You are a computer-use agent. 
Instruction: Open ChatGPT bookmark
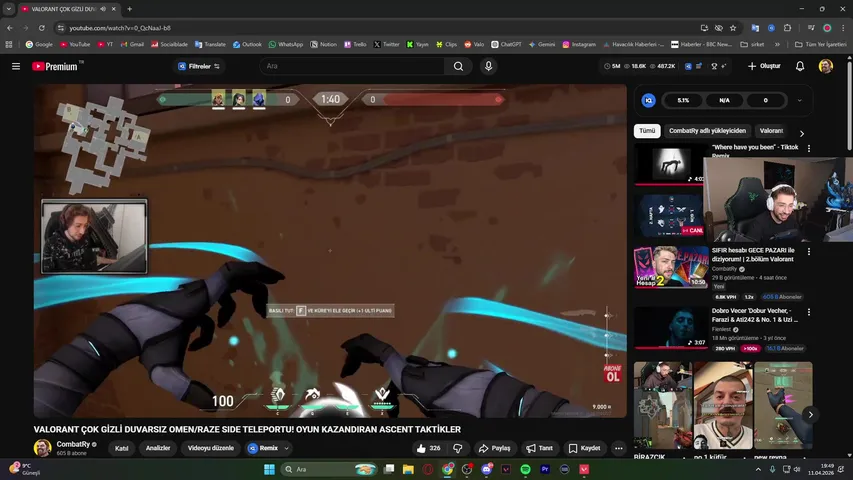point(506,45)
